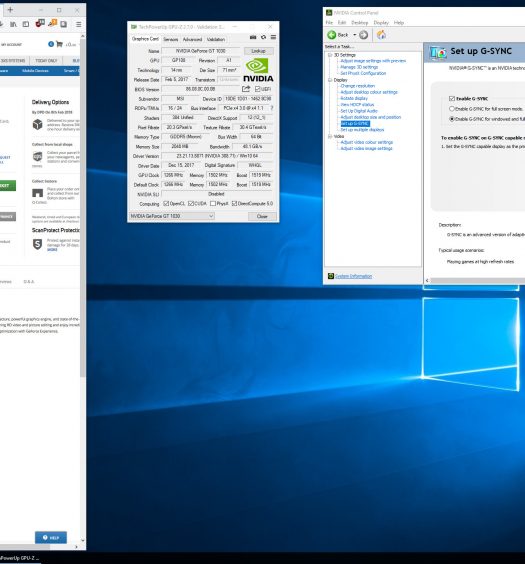525x564 pixels.
Task: Click the Mobile Devices link in blue nav bar
Action: pyautogui.click(x=35, y=70)
